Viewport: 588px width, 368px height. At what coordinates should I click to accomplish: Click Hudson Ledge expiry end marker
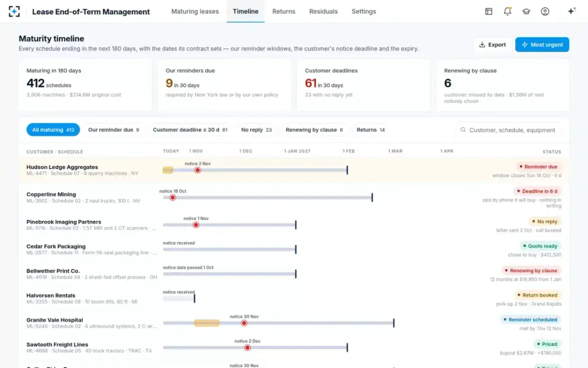point(347,170)
